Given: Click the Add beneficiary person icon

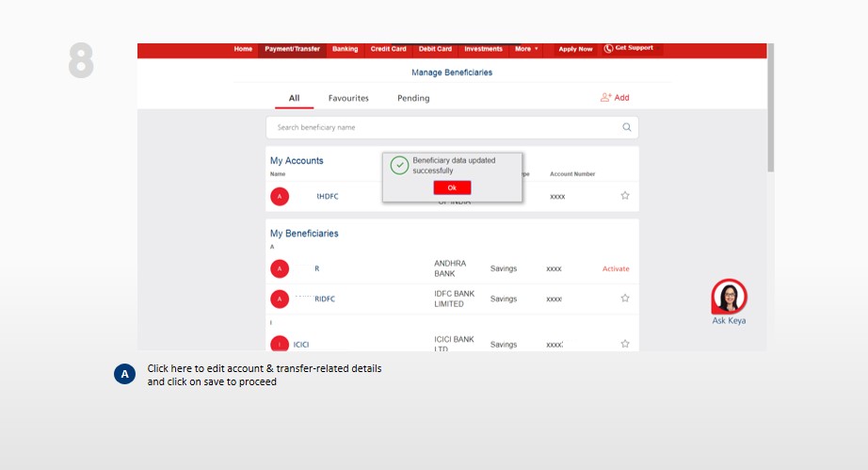Looking at the screenshot, I should tap(605, 97).
